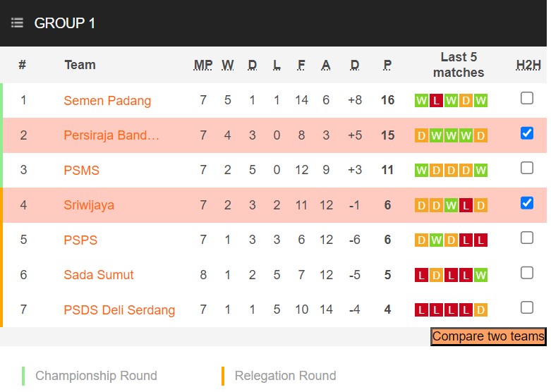
Task: Click Persiraja's first orange D result badge
Action: [421, 135]
